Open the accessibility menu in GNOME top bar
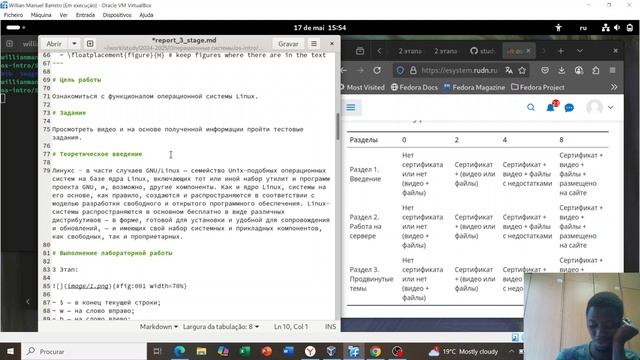This screenshot has height=360, width=640. point(558,28)
